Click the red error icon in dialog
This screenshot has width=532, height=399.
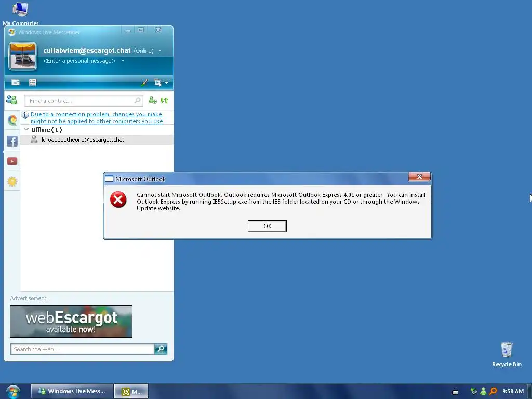point(118,199)
